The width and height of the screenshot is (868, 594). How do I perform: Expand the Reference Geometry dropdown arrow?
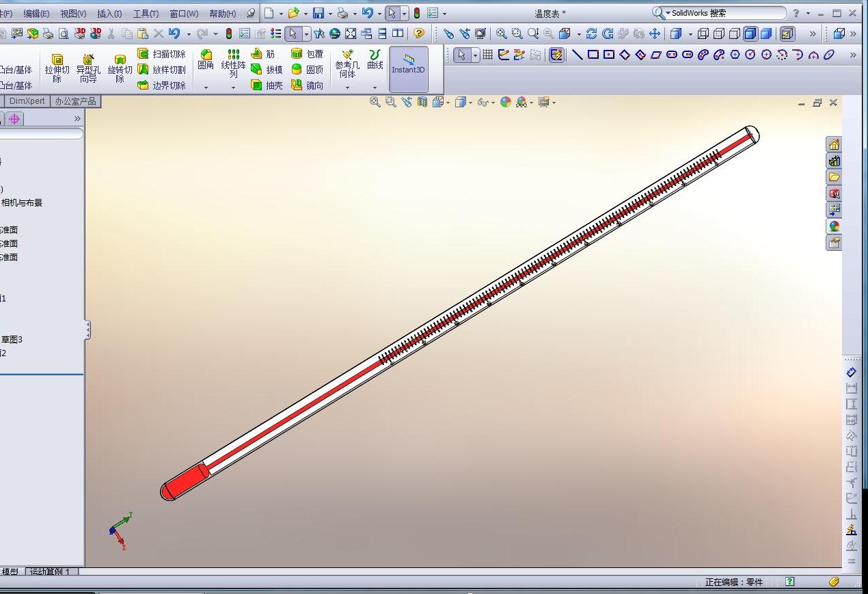tap(347, 87)
